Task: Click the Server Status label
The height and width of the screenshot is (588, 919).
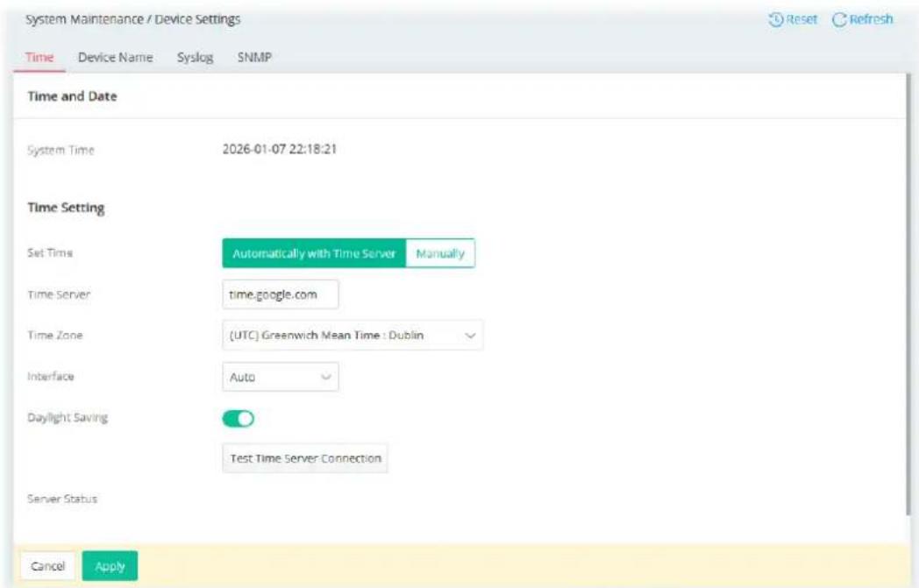Action: (x=62, y=499)
